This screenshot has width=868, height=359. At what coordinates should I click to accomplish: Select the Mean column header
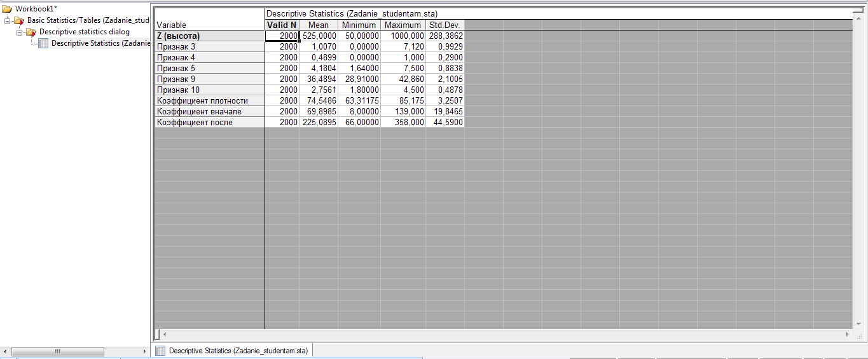(x=319, y=25)
